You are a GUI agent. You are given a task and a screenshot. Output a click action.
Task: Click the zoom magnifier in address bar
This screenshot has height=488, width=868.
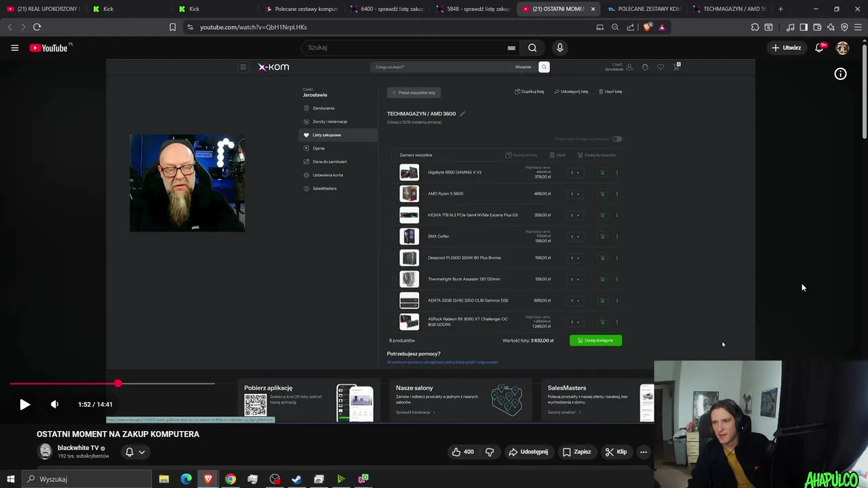615,27
